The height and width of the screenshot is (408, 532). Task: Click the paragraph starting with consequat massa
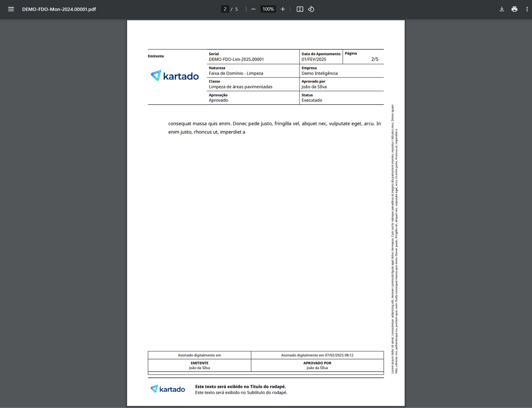pyautogui.click(x=274, y=128)
